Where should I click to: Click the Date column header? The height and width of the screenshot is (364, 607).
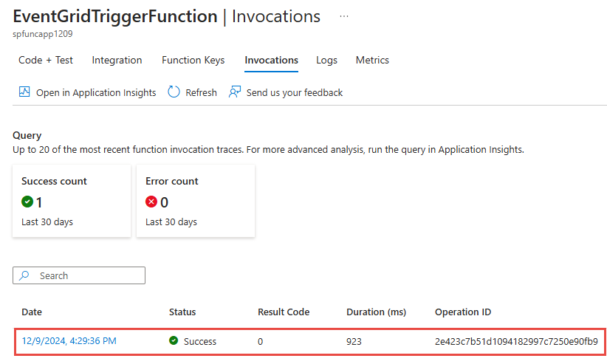coord(32,312)
